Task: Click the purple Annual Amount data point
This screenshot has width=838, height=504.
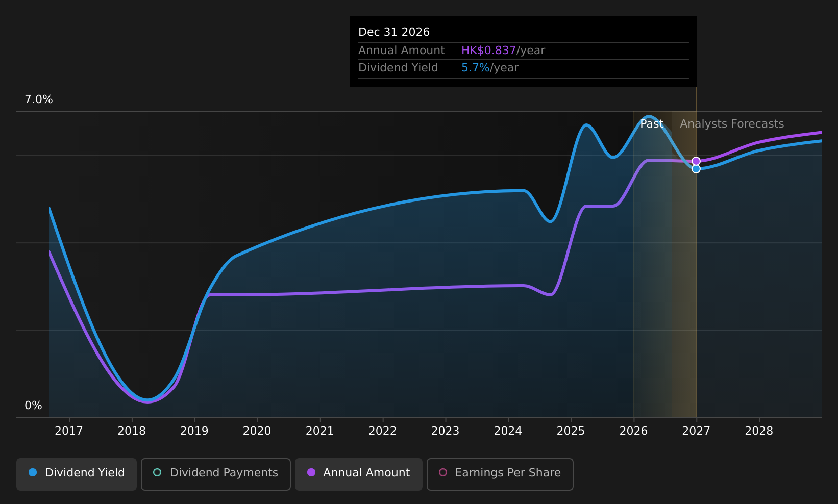Action: click(696, 161)
